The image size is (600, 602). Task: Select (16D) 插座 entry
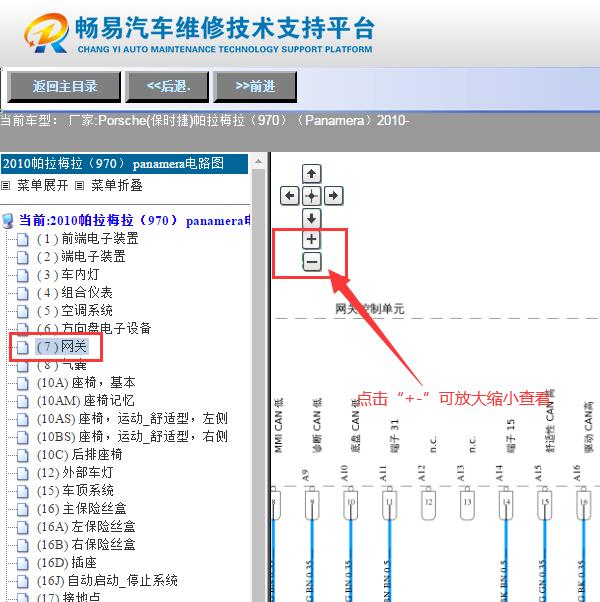click(67, 563)
